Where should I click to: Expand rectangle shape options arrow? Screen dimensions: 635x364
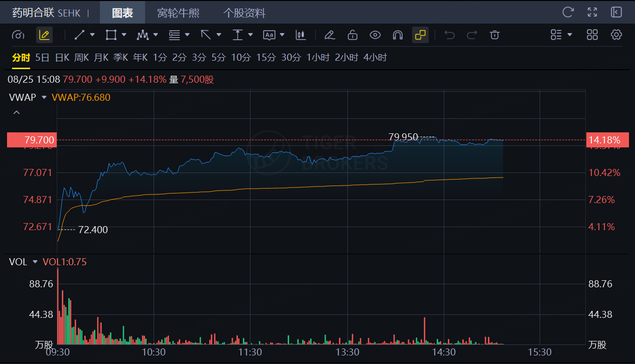[x=124, y=35]
